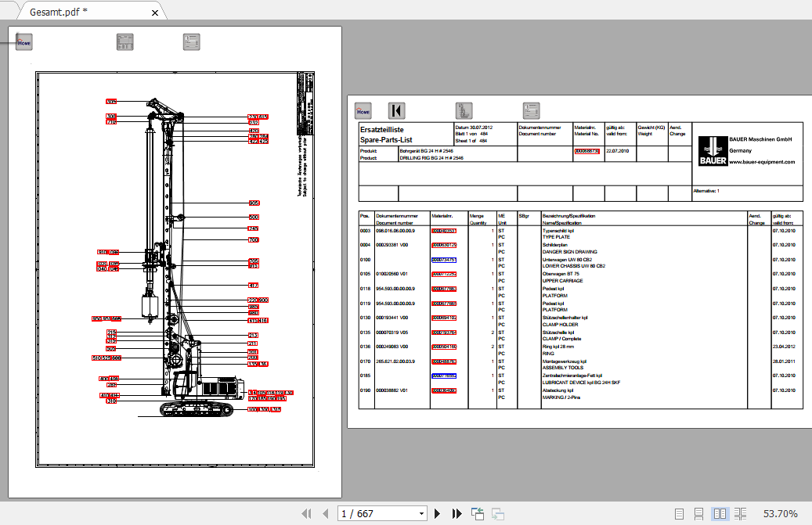Open the page number dropdown arrow

420,513
